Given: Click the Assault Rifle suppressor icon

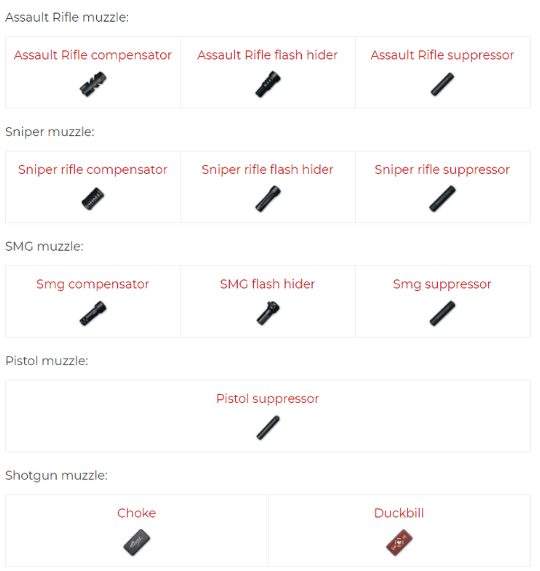Looking at the screenshot, I should click(442, 84).
